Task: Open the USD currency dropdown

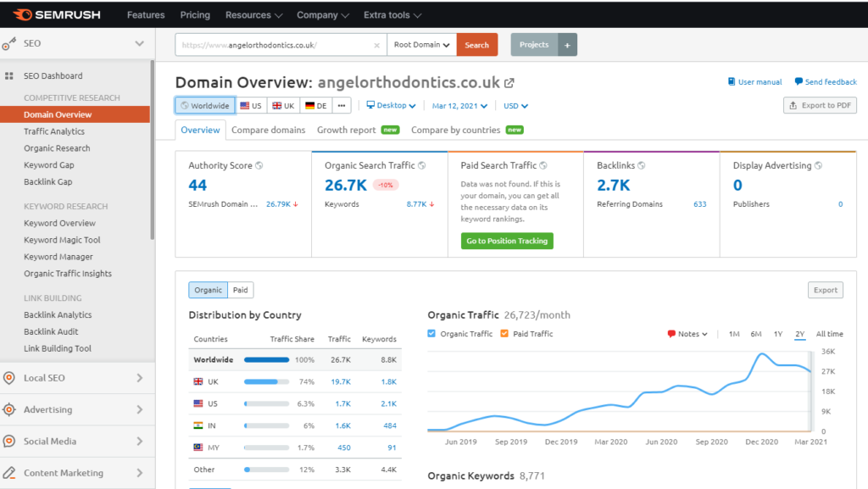Action: (x=515, y=106)
